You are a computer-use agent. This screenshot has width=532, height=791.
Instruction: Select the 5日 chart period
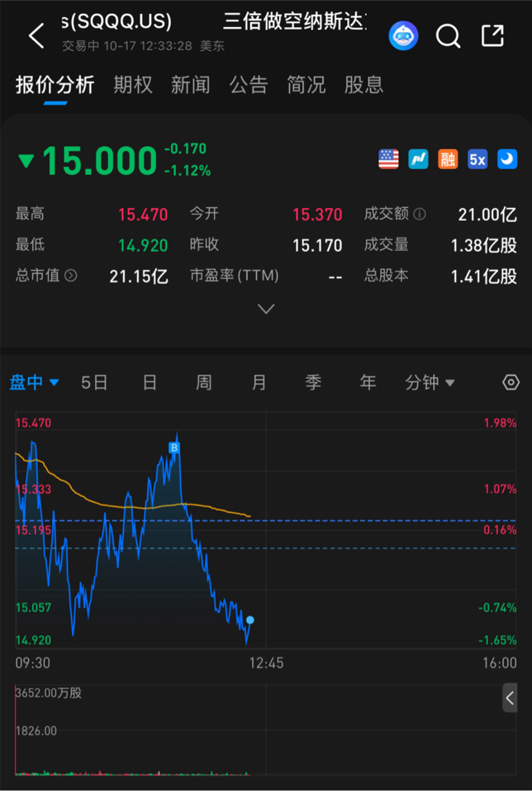point(94,382)
